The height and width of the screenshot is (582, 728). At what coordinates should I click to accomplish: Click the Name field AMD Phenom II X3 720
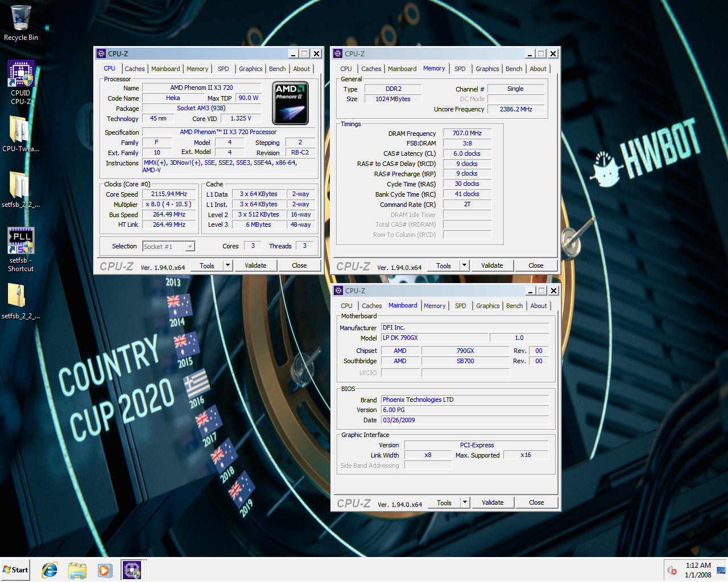coord(202,88)
